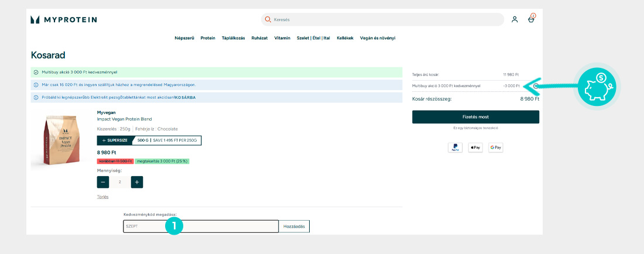Open the Vegán és növényi menu
Image resolution: width=644 pixels, height=254 pixels.
[x=378, y=38]
